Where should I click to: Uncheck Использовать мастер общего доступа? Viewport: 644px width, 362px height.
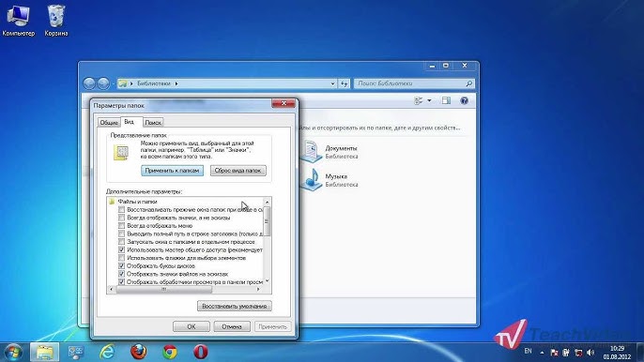coord(122,250)
